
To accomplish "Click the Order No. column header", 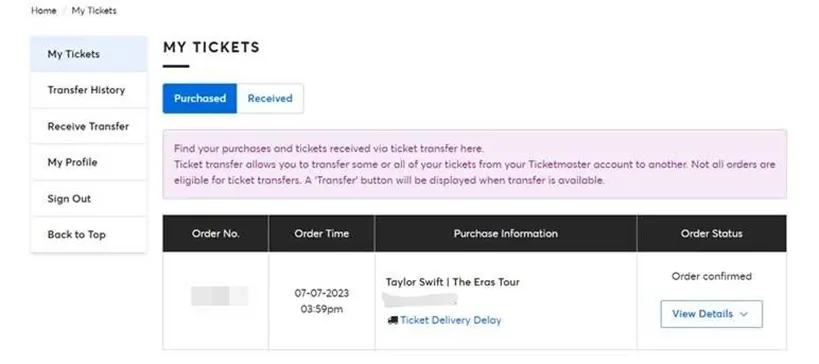I will pos(216,233).
